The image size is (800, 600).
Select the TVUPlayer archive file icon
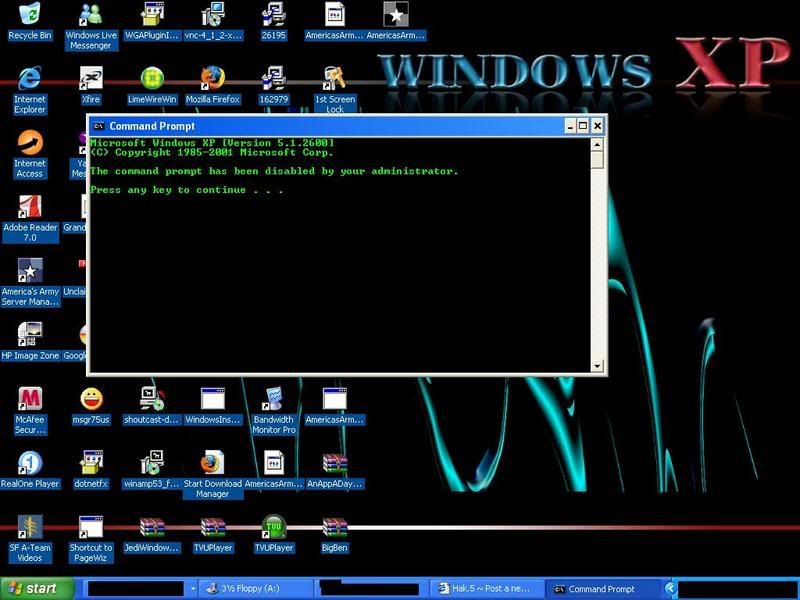point(213,534)
